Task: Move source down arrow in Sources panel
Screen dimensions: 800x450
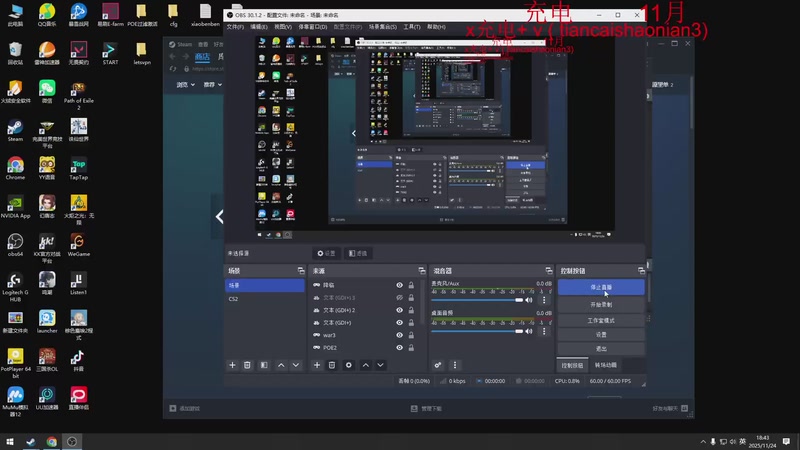Action: click(381, 365)
